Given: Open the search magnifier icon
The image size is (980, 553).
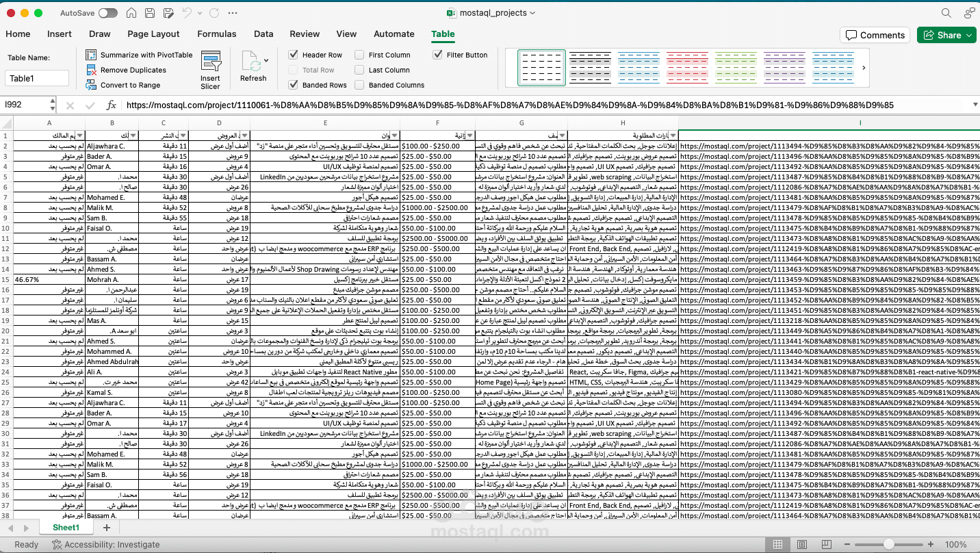Looking at the screenshot, I should point(946,13).
